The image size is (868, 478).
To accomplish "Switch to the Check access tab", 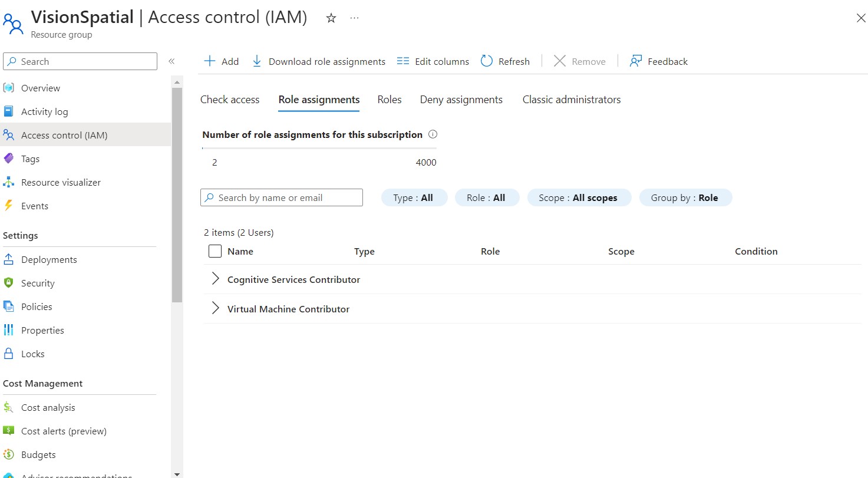I will 230,100.
